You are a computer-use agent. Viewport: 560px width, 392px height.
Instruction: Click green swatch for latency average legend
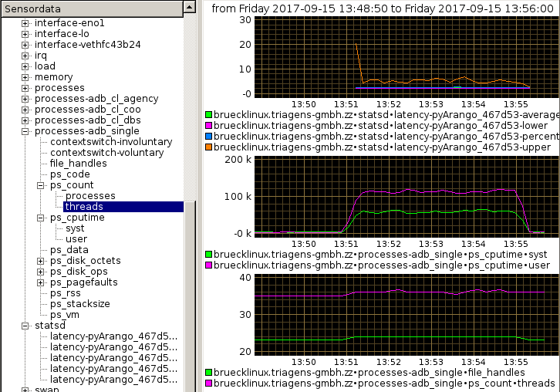tap(208, 115)
